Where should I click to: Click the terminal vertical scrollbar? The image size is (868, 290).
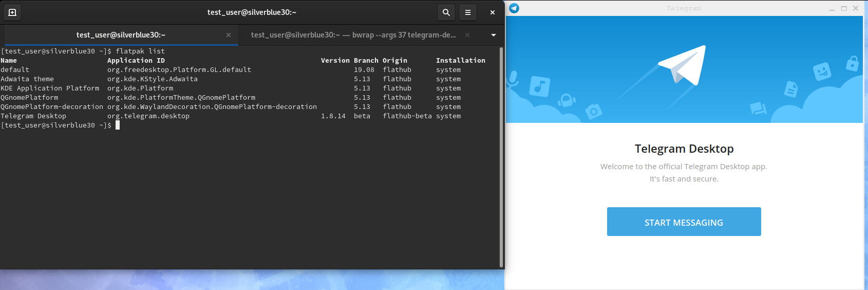click(x=501, y=157)
